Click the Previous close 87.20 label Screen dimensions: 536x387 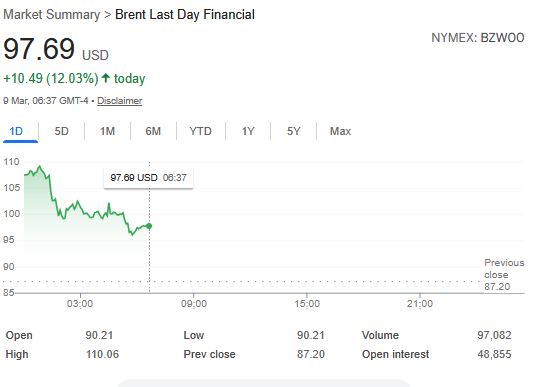click(x=504, y=275)
